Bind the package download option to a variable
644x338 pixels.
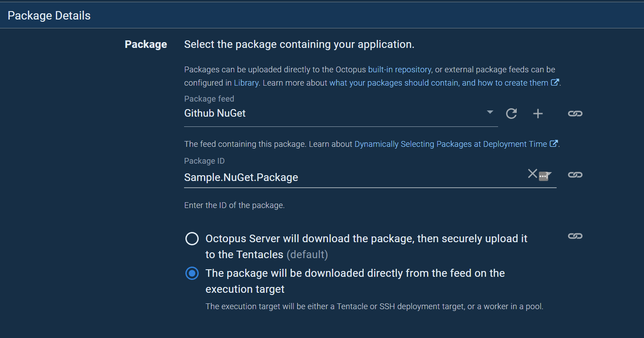[x=575, y=236]
